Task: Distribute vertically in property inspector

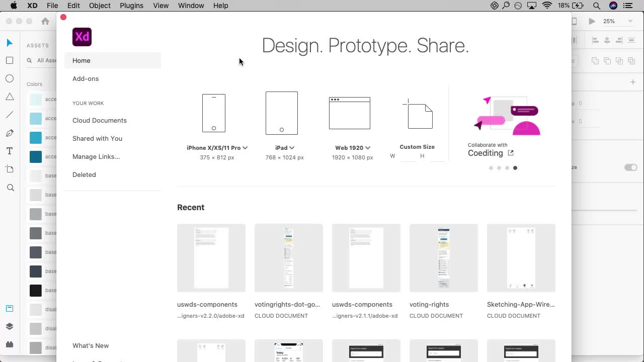Action: tap(631, 40)
